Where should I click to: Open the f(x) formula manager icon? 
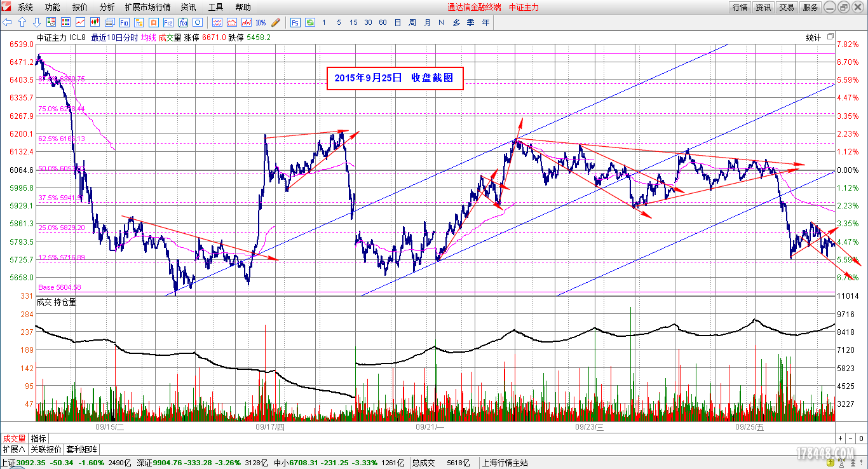pyautogui.click(x=182, y=22)
